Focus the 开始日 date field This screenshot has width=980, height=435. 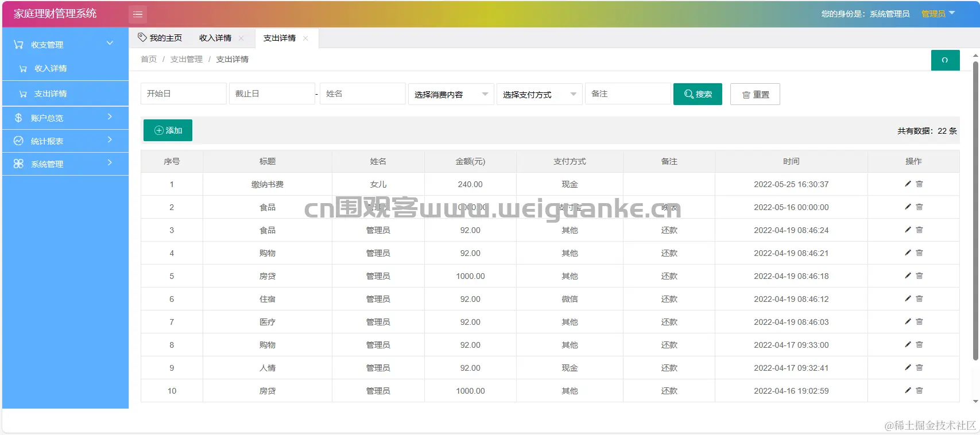184,94
